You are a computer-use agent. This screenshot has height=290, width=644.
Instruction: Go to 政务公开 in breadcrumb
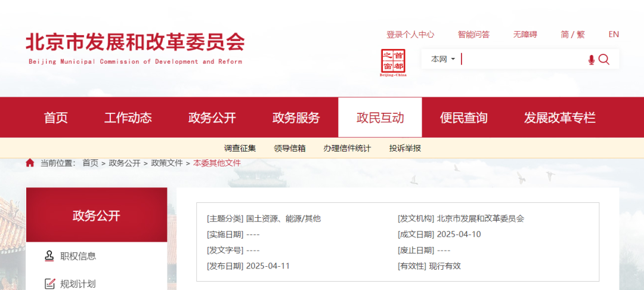pyautogui.click(x=125, y=163)
